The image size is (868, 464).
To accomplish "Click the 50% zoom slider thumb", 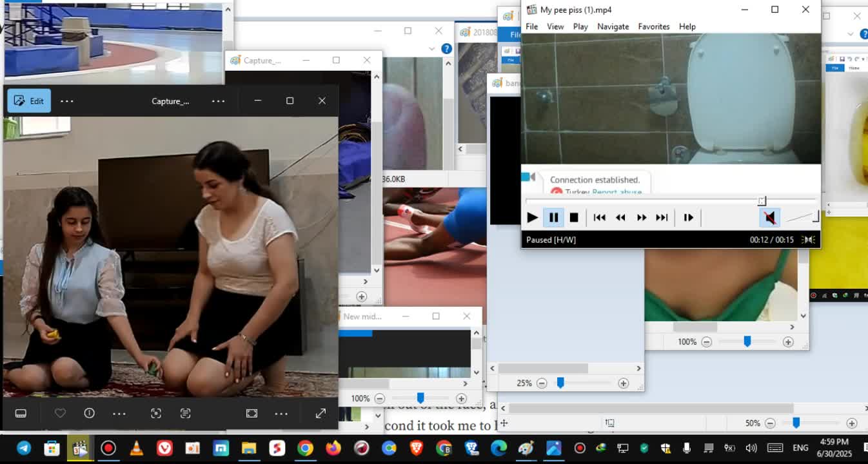I will [x=796, y=423].
